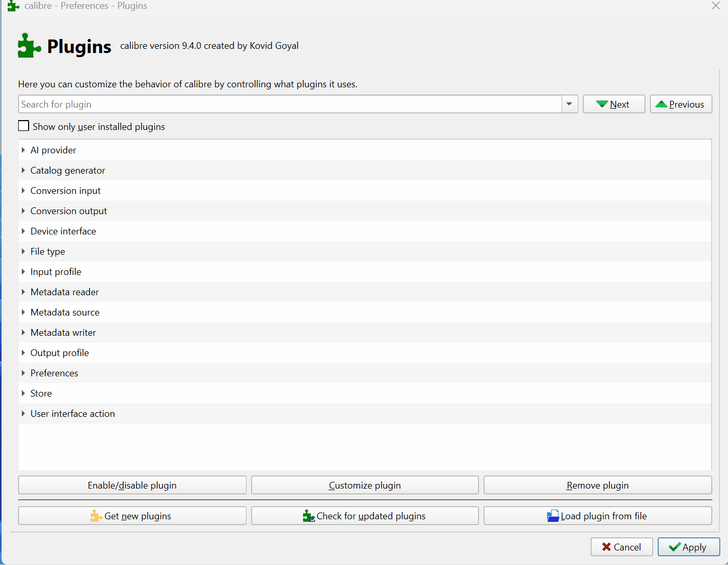Click Customize plugin button

[x=365, y=485]
